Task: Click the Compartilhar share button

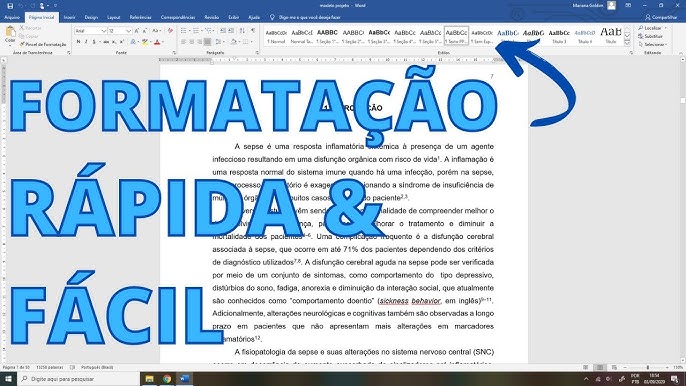Action: (x=661, y=17)
